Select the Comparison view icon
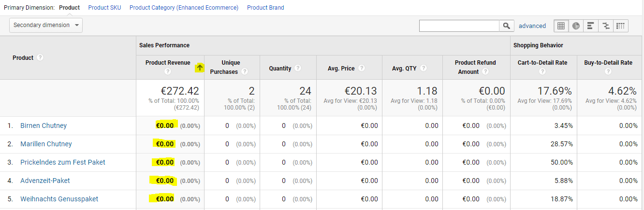644x210 pixels. click(x=605, y=26)
